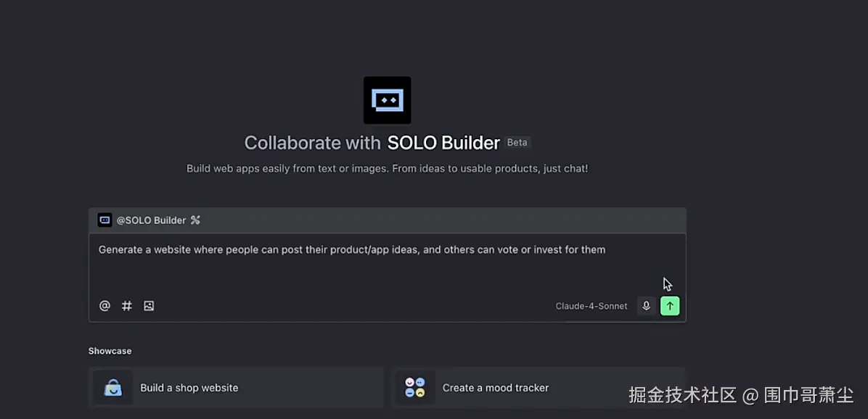Click the shopping bag showcase icon
Viewport: 868px width, 419px height.
pos(113,388)
